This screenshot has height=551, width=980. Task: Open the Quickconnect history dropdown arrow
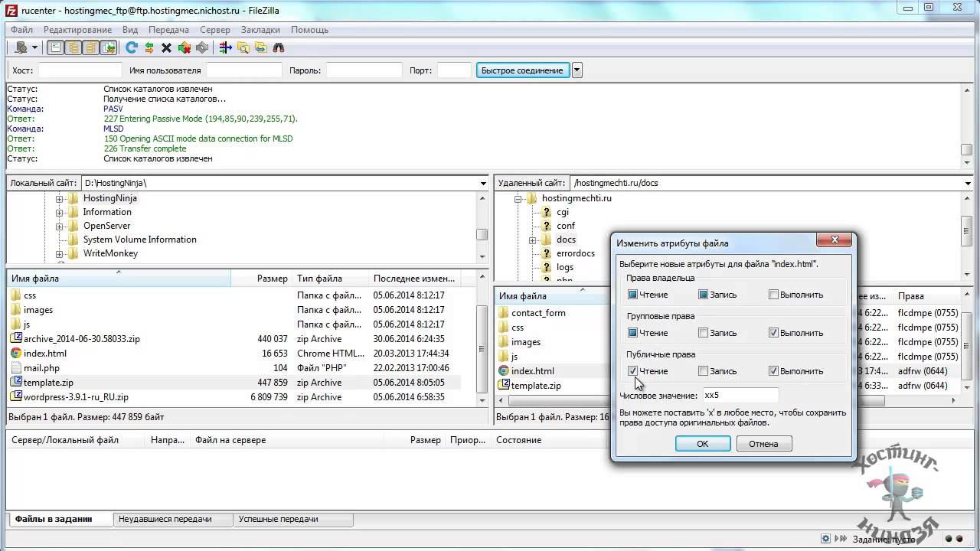click(x=577, y=70)
